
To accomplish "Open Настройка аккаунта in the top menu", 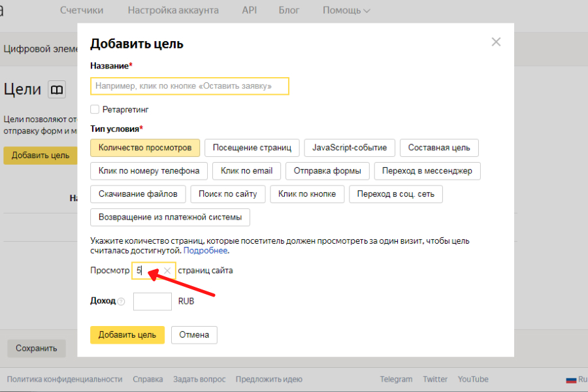I will [173, 10].
